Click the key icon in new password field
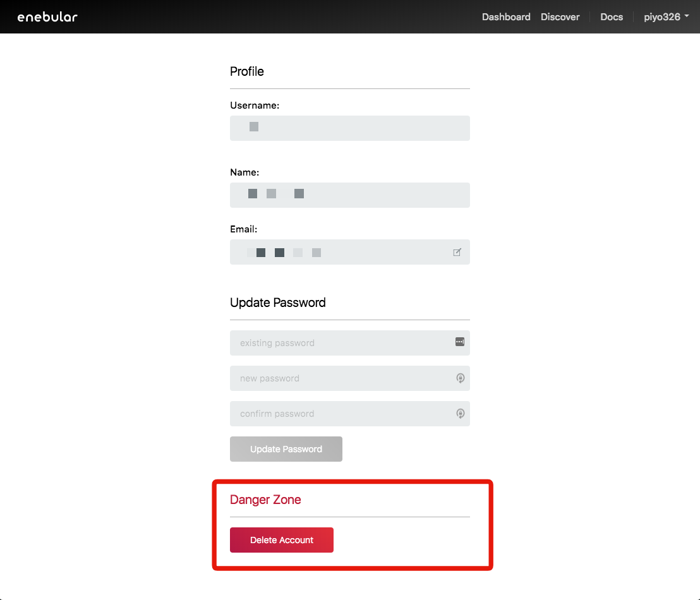The image size is (700, 600). pyautogui.click(x=460, y=378)
